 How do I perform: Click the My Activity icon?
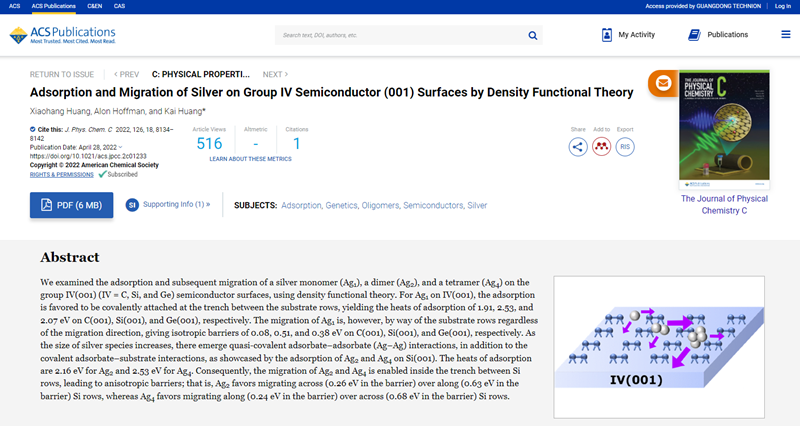point(606,35)
